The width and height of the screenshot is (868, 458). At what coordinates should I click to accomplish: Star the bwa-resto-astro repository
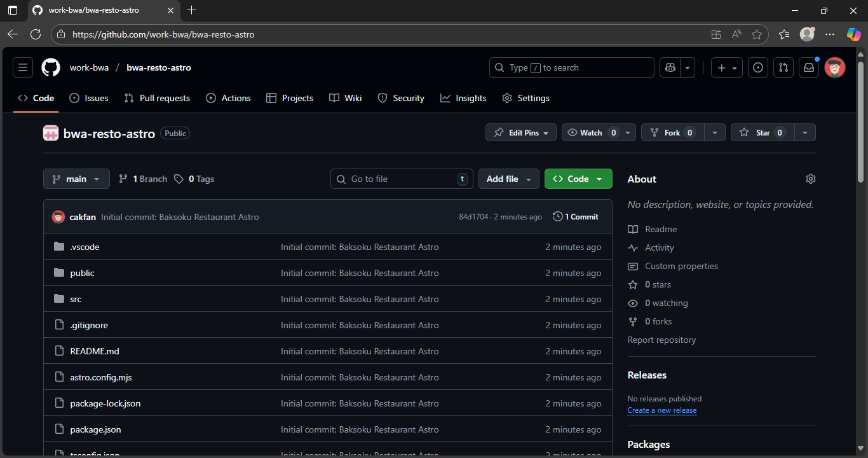761,132
